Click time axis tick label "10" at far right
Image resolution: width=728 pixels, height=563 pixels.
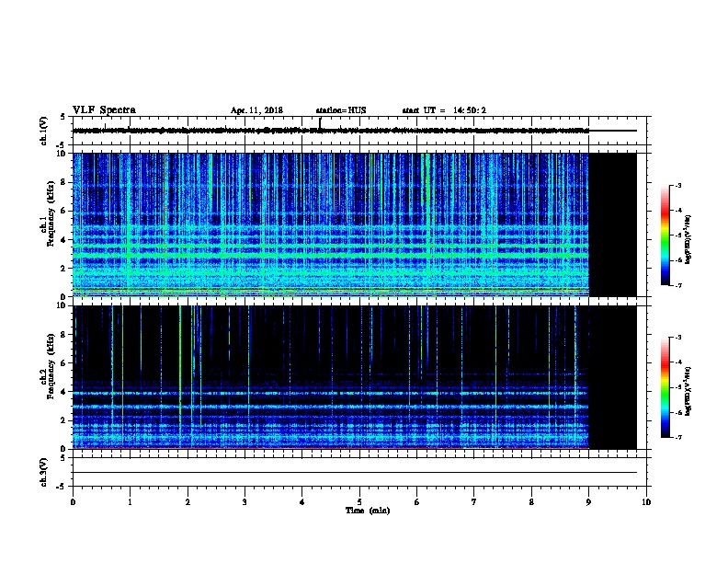tap(646, 501)
